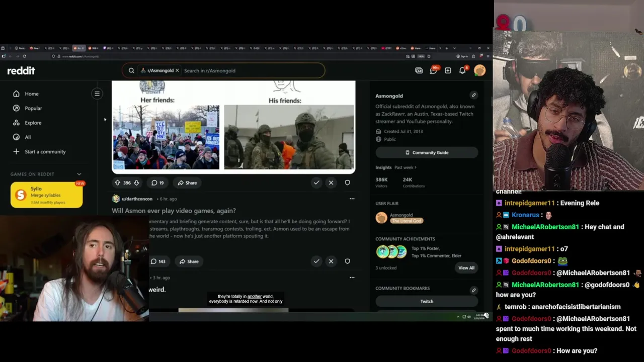Downvote the post with 396 points
The height and width of the screenshot is (362, 644).
[x=136, y=183]
